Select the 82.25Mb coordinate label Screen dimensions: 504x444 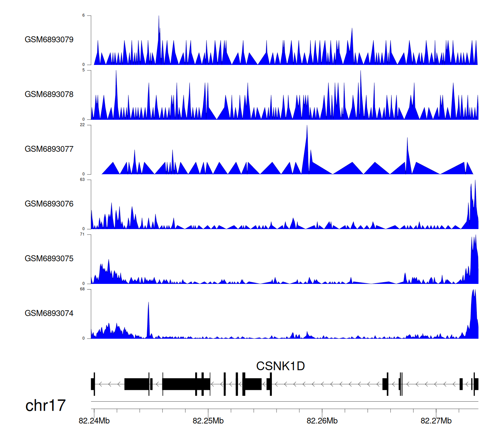pyautogui.click(x=208, y=421)
